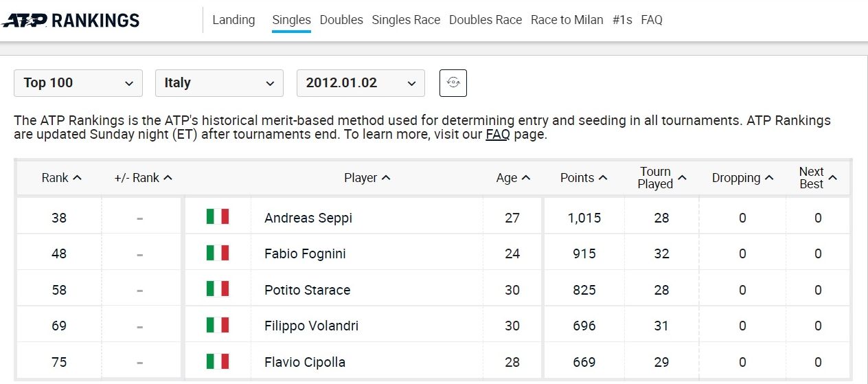This screenshot has width=868, height=384.
Task: Expand the Italy country dropdown
Action: pyautogui.click(x=219, y=83)
